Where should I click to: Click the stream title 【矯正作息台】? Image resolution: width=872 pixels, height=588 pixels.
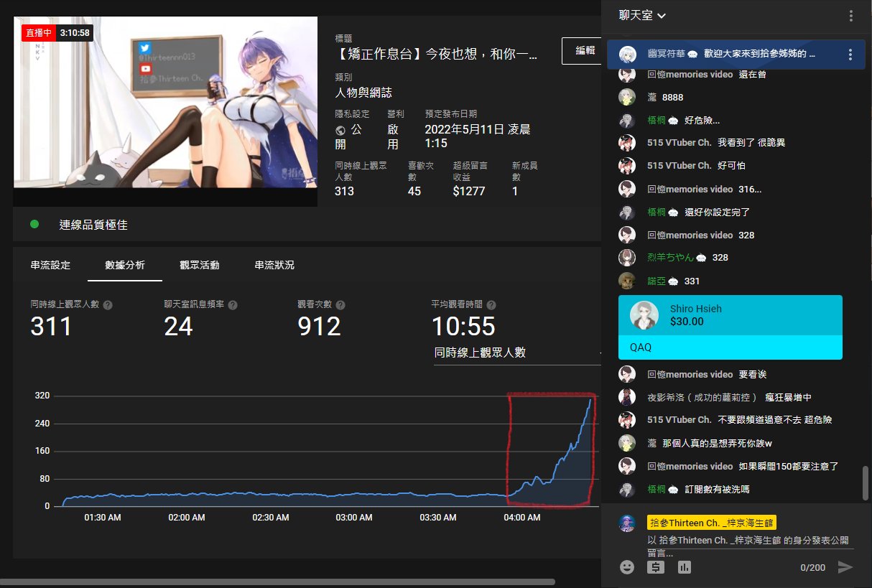click(x=437, y=54)
